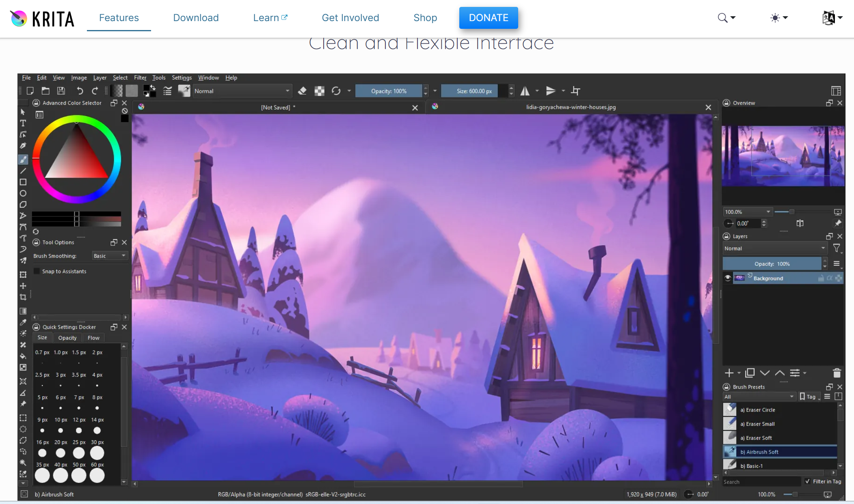Viewport: 854px width, 504px height.
Task: Open the Get Involved link
Action: (x=350, y=18)
